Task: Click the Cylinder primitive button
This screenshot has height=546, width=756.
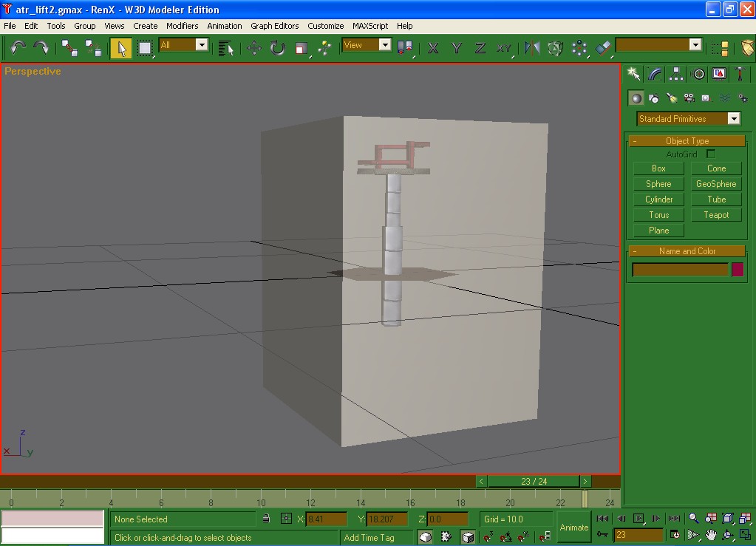Action: pos(658,199)
